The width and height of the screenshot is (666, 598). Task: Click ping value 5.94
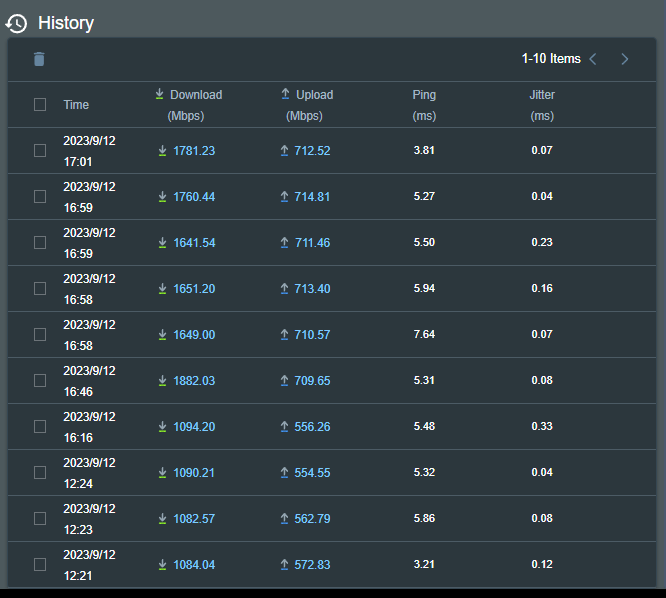(424, 288)
